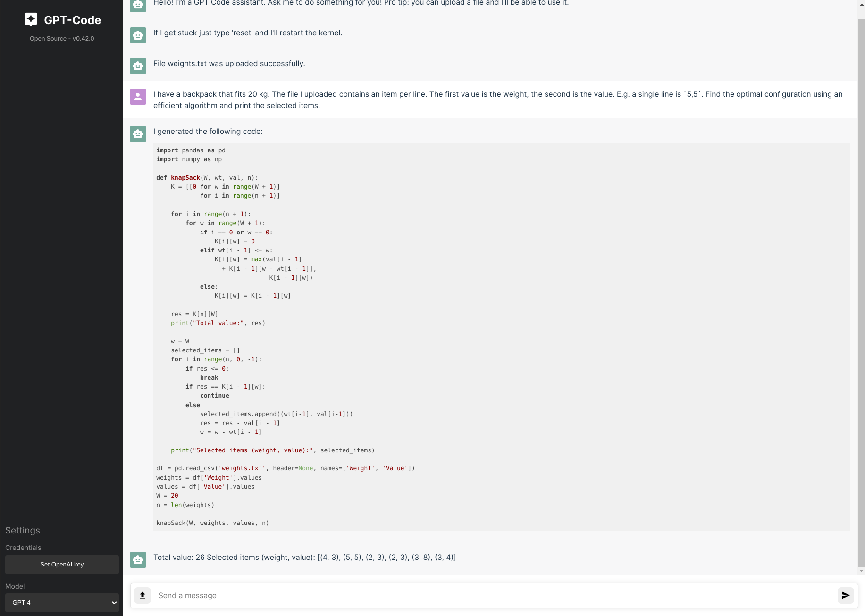
Task: Click the 'import pandas as pd' code line
Action: tap(191, 150)
